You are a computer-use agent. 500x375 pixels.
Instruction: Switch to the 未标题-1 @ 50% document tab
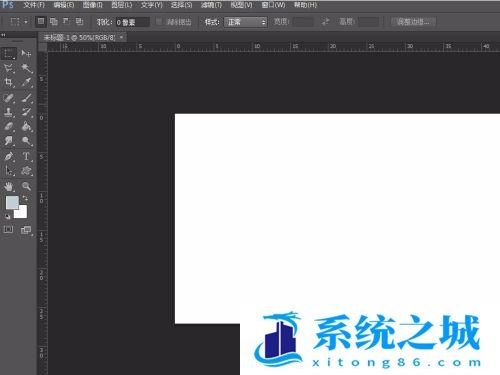point(79,38)
